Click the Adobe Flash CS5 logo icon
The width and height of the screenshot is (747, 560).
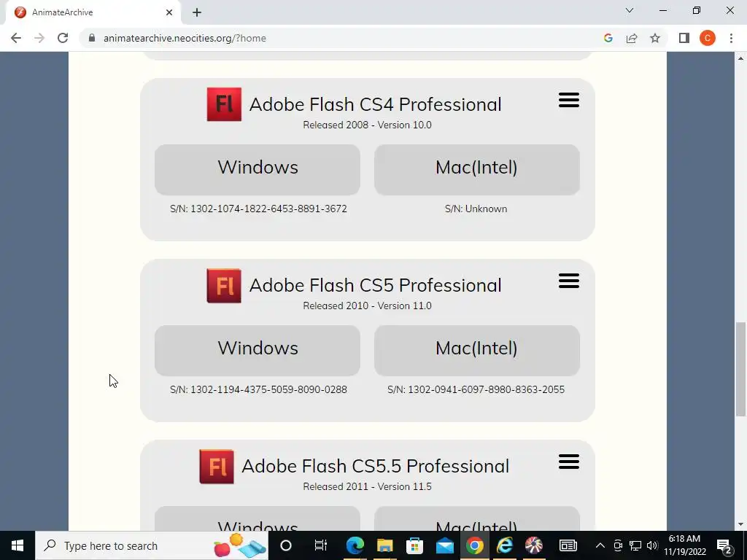tap(224, 286)
